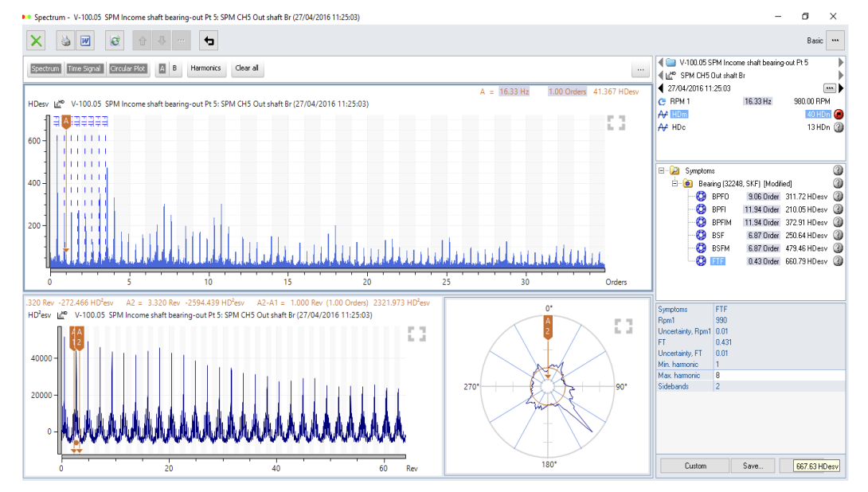Screen dimensions: 868x492
Task: Select the BSFM symptom row
Action: 721,248
